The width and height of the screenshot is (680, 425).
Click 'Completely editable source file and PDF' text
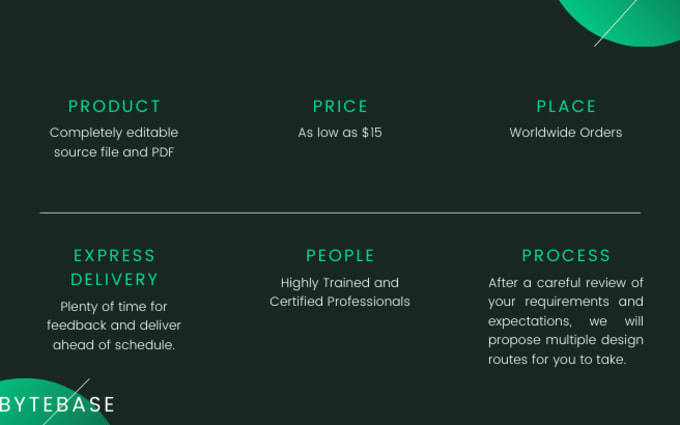point(114,142)
